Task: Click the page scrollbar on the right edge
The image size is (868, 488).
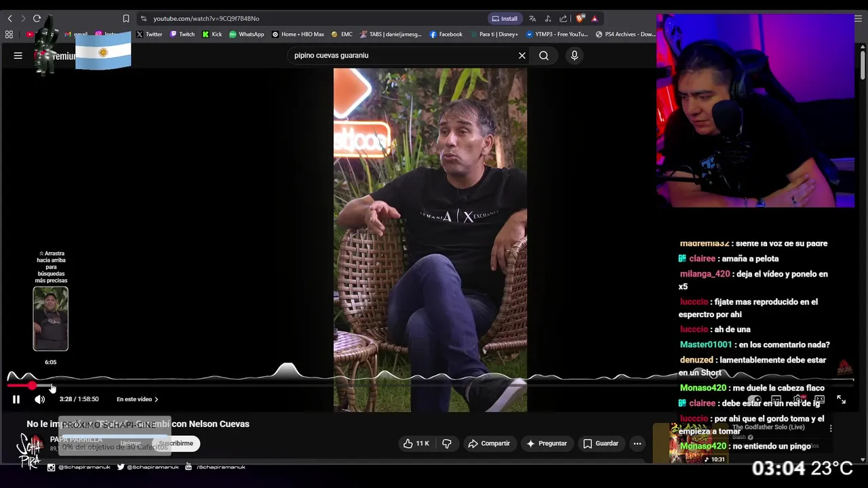Action: point(863,66)
